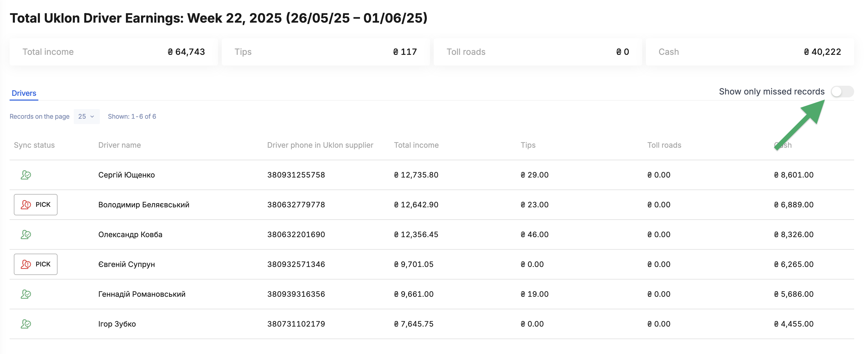Image resolution: width=868 pixels, height=354 pixels.
Task: Click cash value ₴ 8,326.00
Action: [794, 234]
